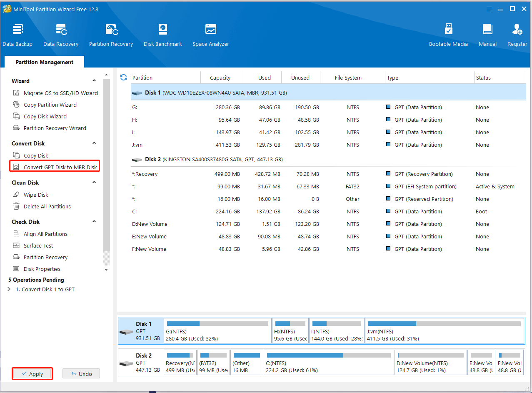Click the G:(NTFS) block in disk map
Image resolution: width=532 pixels, height=393 pixels.
coord(217,331)
